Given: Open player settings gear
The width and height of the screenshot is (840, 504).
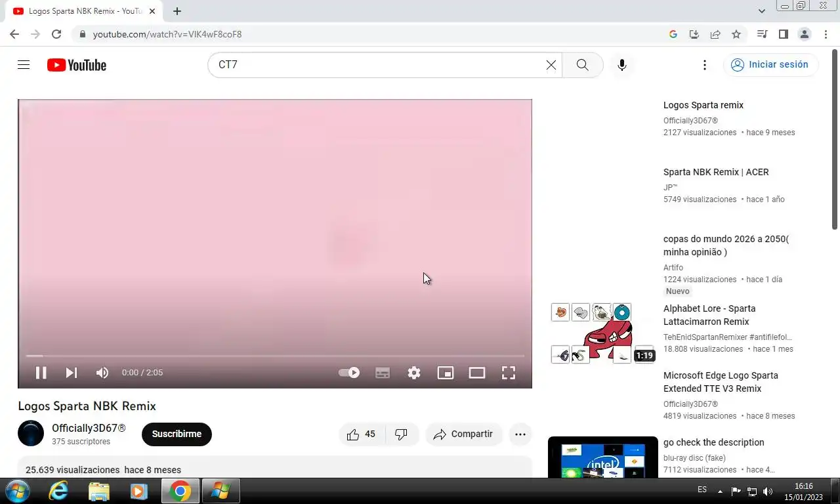Looking at the screenshot, I should click(x=414, y=373).
